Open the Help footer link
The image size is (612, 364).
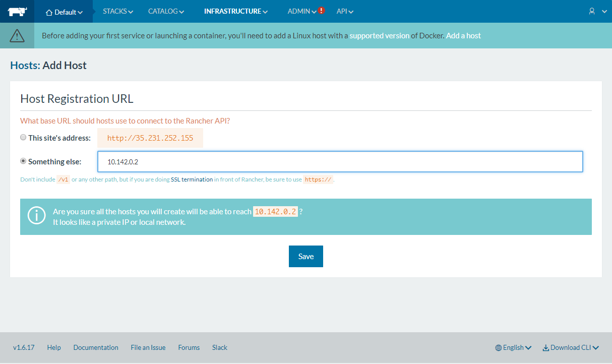click(54, 347)
